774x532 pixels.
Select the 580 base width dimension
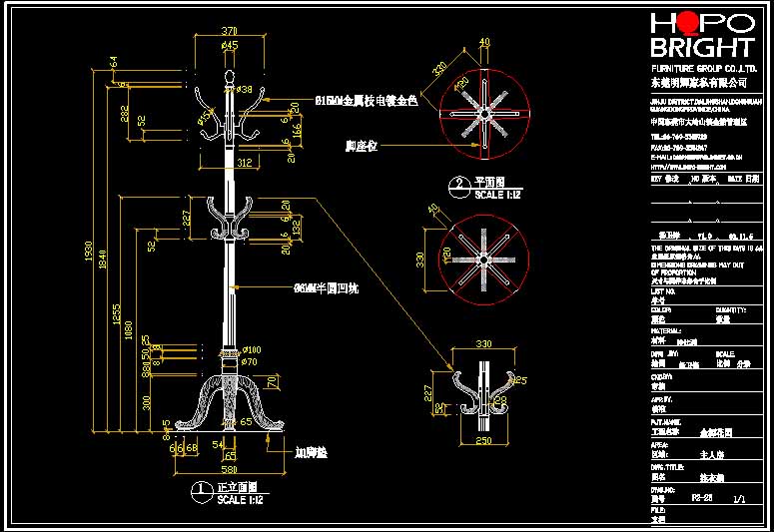pyautogui.click(x=230, y=469)
